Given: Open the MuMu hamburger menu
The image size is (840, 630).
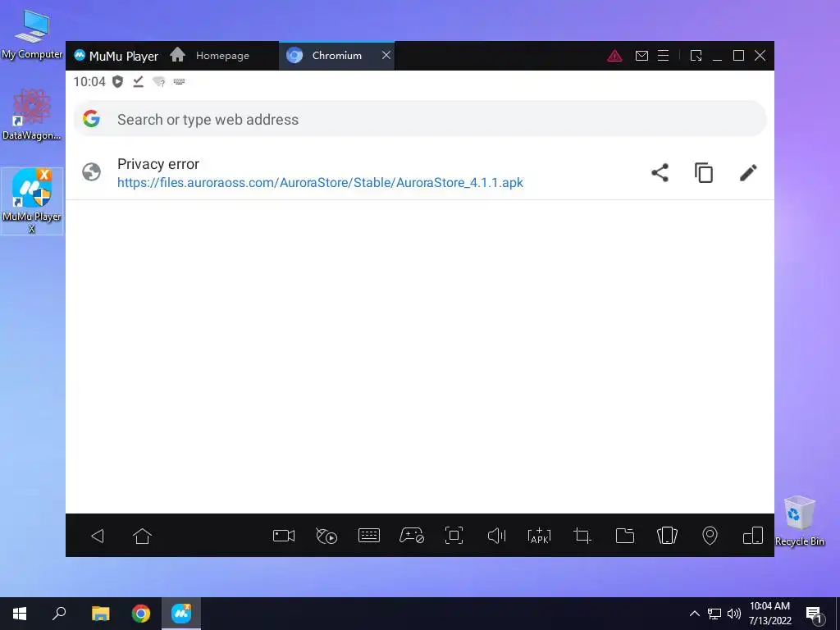Looking at the screenshot, I should (x=663, y=56).
